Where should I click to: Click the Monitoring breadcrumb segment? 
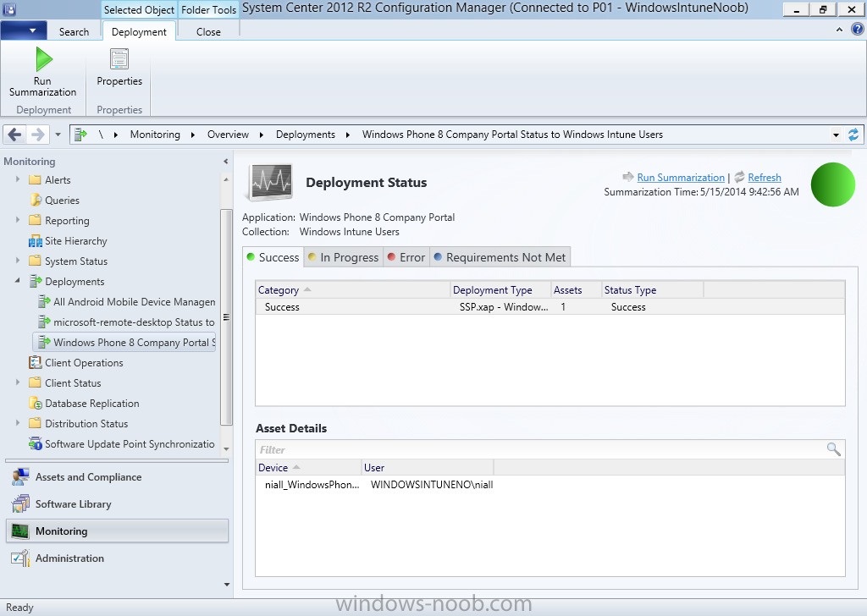[155, 135]
